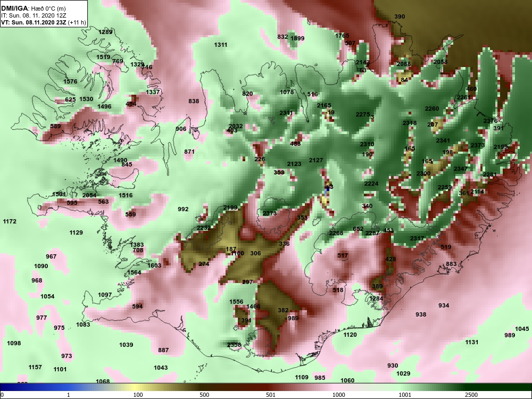Image resolution: width=532 pixels, height=399 pixels.
Task: Click the map value '1603'
Action: (154, 265)
